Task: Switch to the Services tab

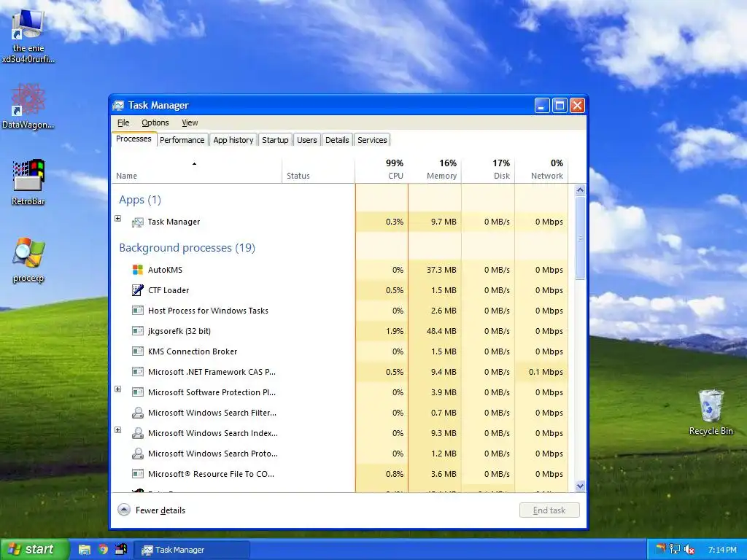Action: (372, 140)
